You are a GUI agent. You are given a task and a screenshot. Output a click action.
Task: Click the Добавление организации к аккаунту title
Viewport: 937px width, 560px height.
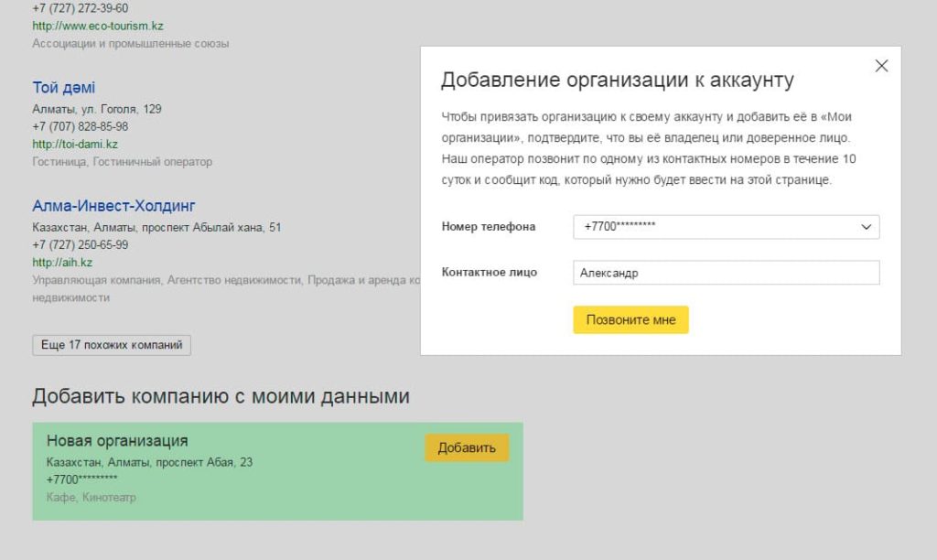pyautogui.click(x=617, y=80)
